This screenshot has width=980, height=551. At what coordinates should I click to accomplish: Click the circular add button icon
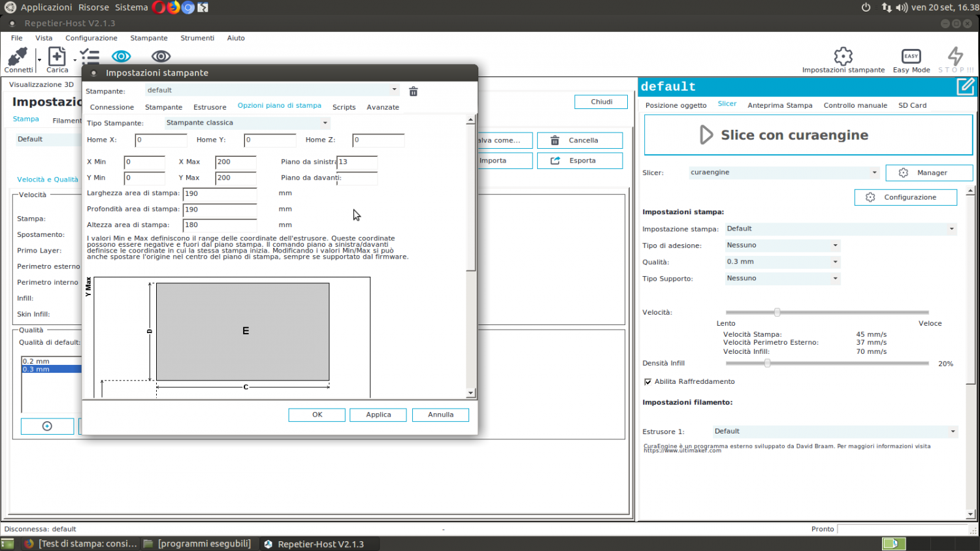(x=47, y=426)
